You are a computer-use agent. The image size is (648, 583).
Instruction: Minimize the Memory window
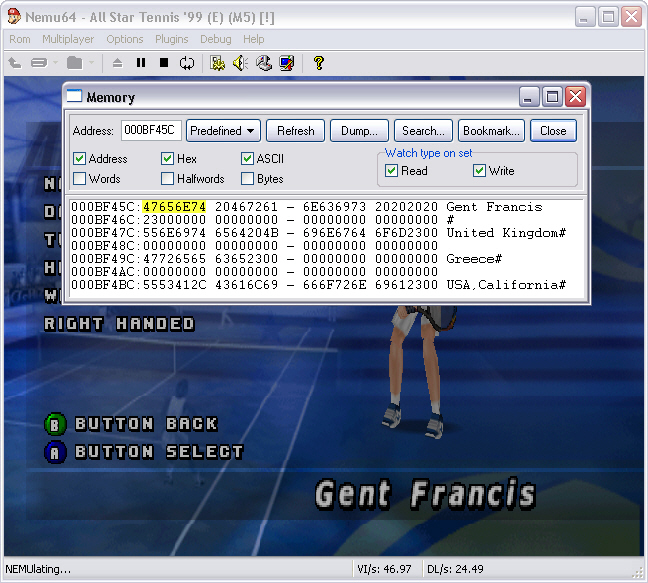[529, 97]
